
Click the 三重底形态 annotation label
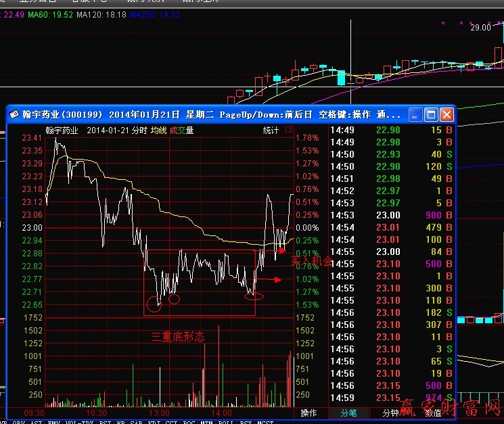tap(177, 336)
